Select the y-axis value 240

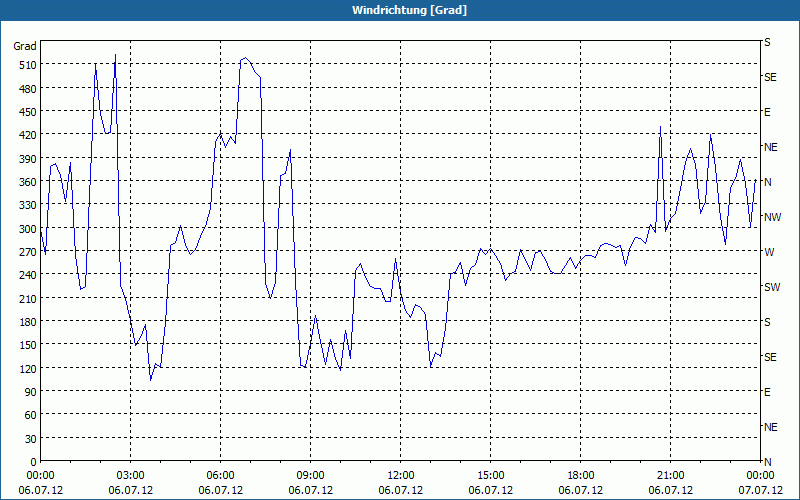[28, 275]
